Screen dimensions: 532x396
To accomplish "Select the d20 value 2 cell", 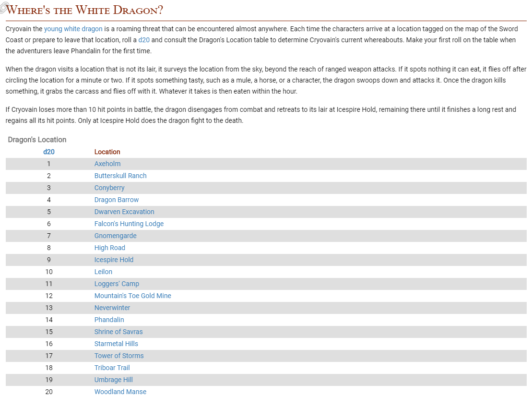I will pyautogui.click(x=49, y=176).
